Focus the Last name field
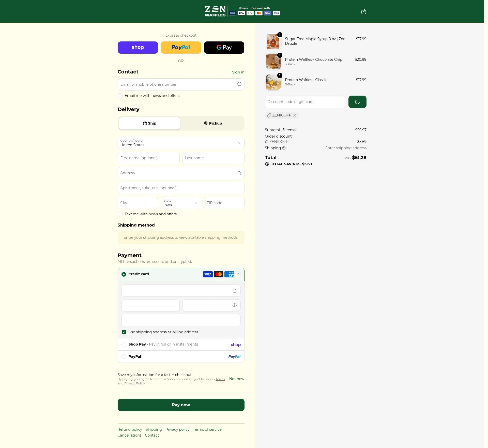488x448 pixels. click(x=213, y=158)
